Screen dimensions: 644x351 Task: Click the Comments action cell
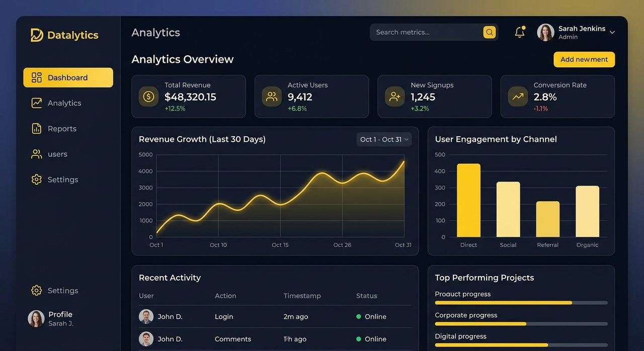233,339
